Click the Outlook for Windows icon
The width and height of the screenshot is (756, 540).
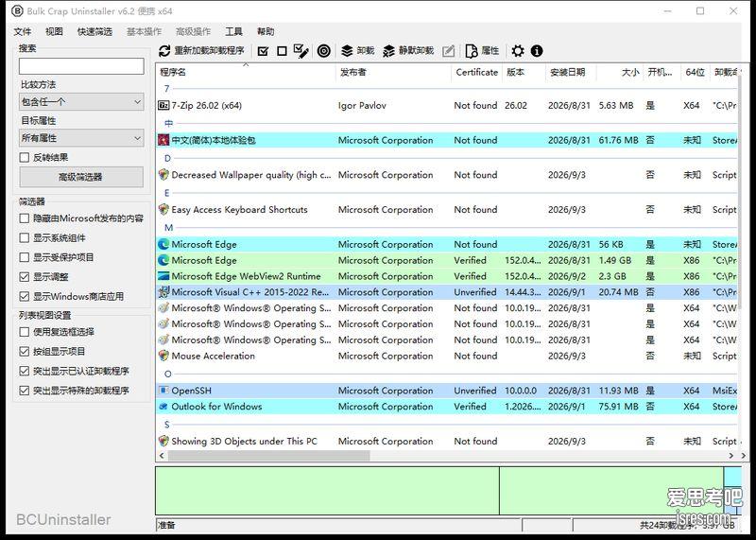pos(163,407)
